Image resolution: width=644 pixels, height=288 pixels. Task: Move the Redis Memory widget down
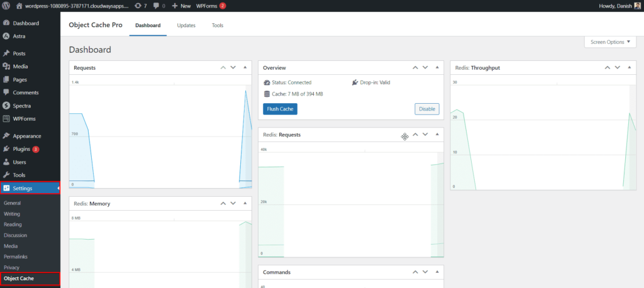pyautogui.click(x=233, y=204)
